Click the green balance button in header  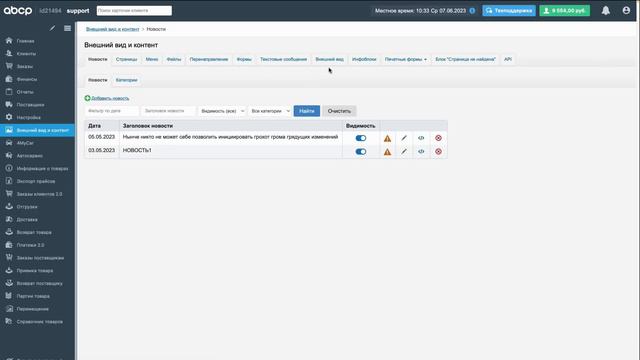click(565, 11)
